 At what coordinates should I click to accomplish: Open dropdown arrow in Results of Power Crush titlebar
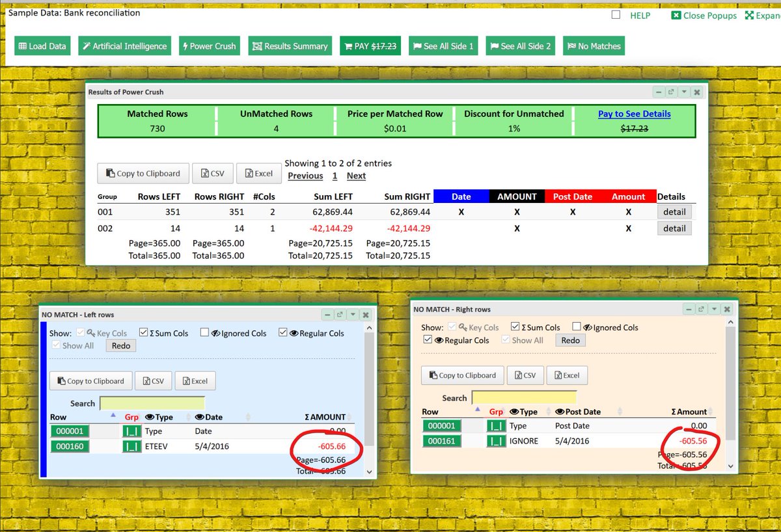683,92
